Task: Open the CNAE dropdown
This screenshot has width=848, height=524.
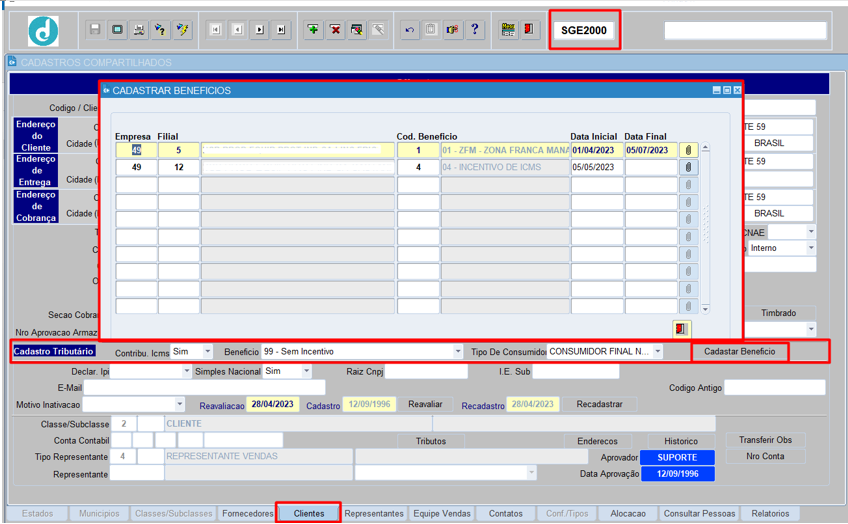Action: point(811,232)
